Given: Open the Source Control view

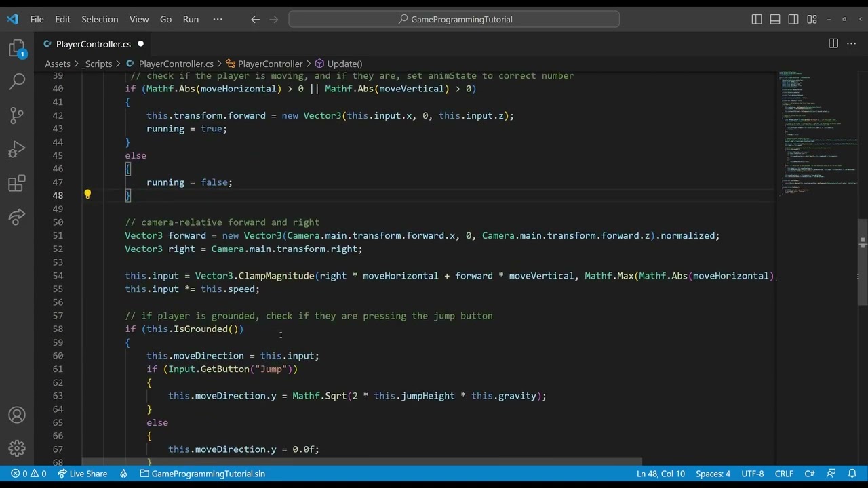Looking at the screenshot, I should point(17,115).
